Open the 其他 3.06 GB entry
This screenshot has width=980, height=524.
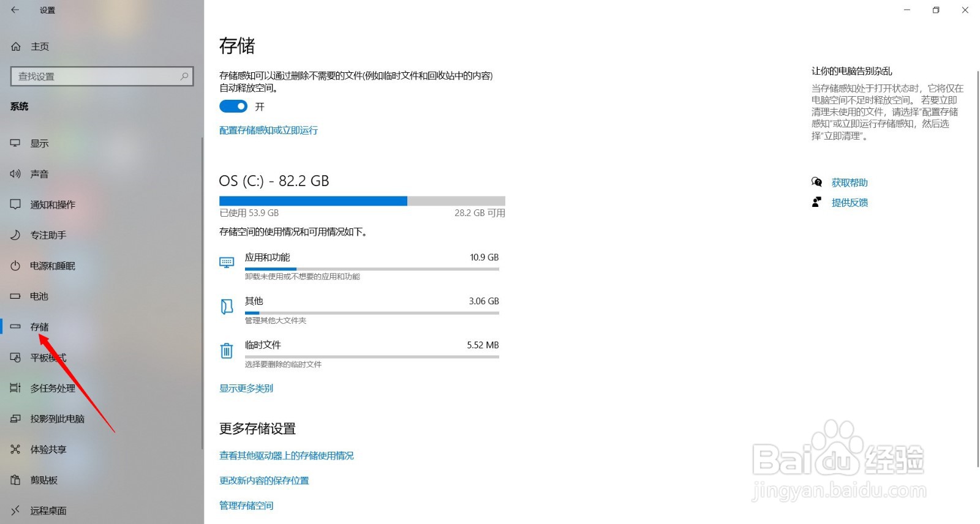point(360,310)
